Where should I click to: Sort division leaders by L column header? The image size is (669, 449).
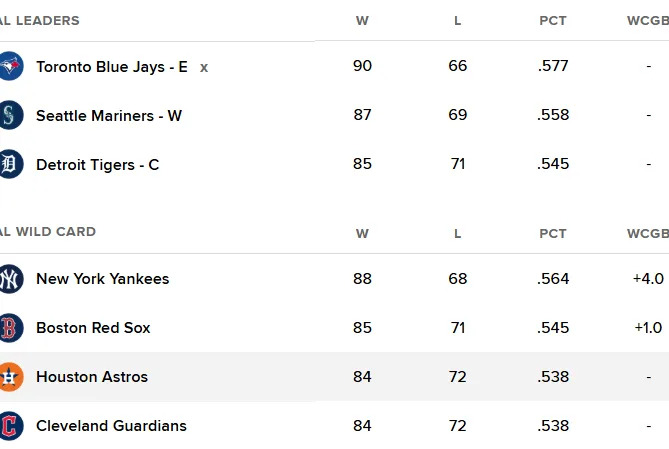pyautogui.click(x=458, y=21)
